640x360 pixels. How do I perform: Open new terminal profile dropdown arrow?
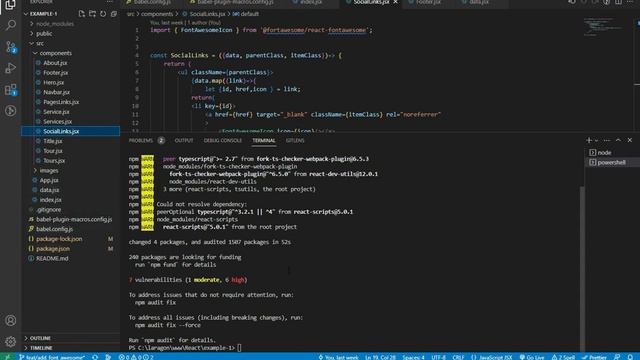point(596,140)
